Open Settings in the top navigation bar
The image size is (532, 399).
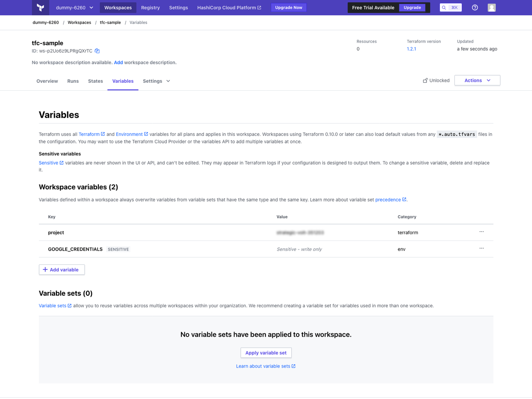point(179,8)
